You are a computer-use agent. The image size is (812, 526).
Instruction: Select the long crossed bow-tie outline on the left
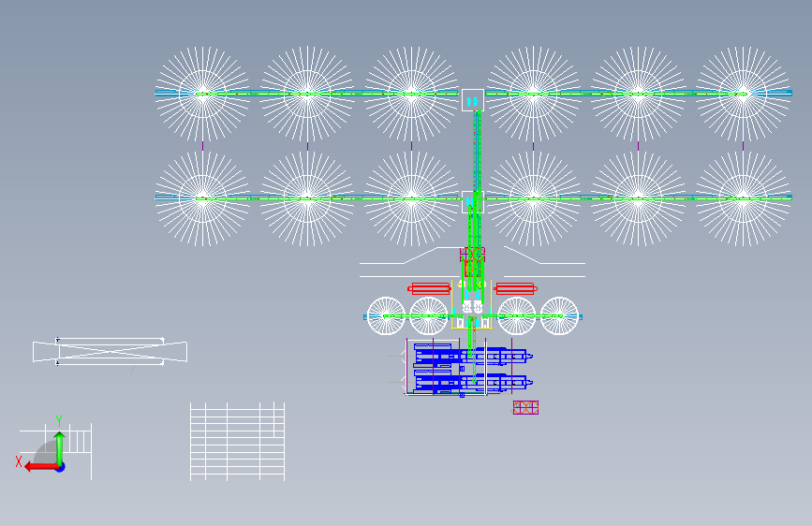click(110, 352)
